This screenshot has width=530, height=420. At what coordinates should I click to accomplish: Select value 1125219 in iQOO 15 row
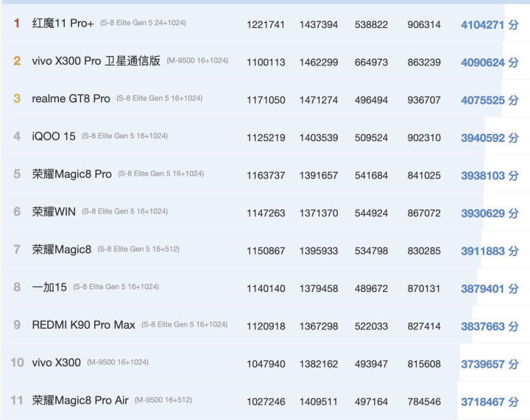pos(266,138)
